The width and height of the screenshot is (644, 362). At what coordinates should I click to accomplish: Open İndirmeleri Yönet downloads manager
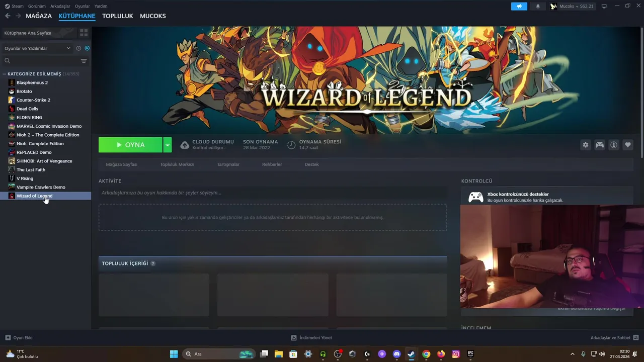[311, 338]
